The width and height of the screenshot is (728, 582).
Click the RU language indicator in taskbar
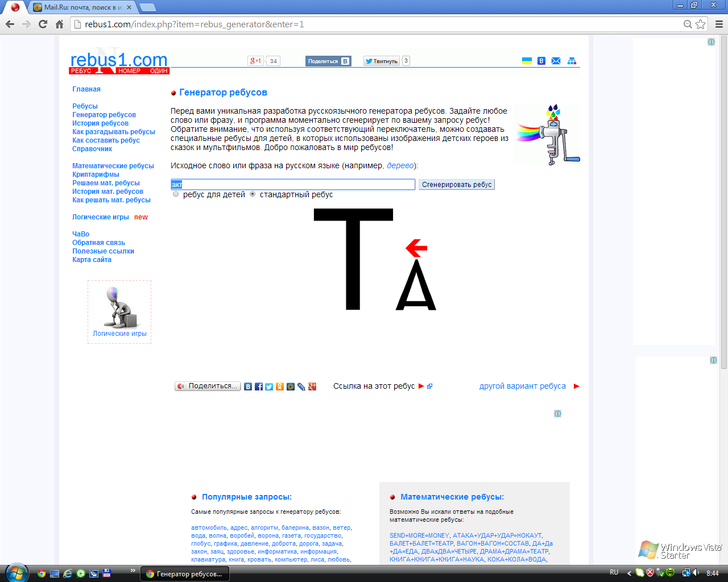pos(614,572)
